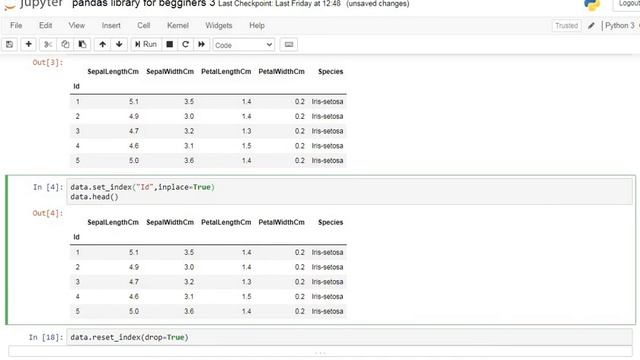The width and height of the screenshot is (640, 360).
Task: Click Species header in Out[3] table
Action: (331, 71)
